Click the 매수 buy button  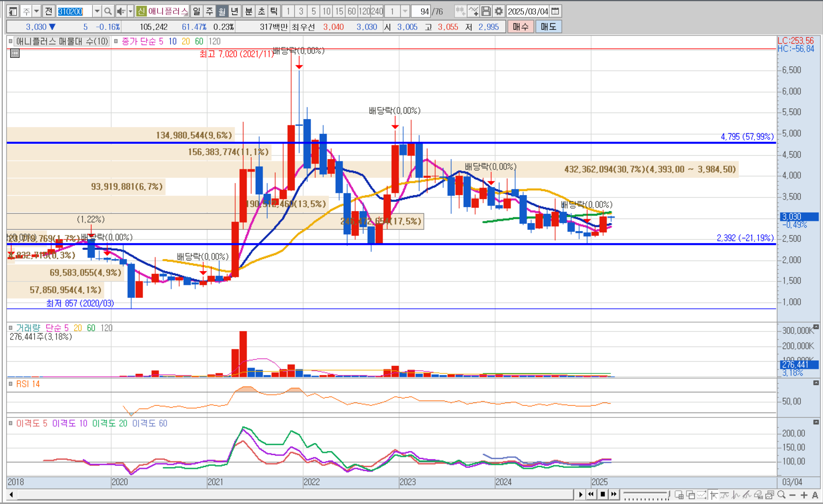coord(520,27)
